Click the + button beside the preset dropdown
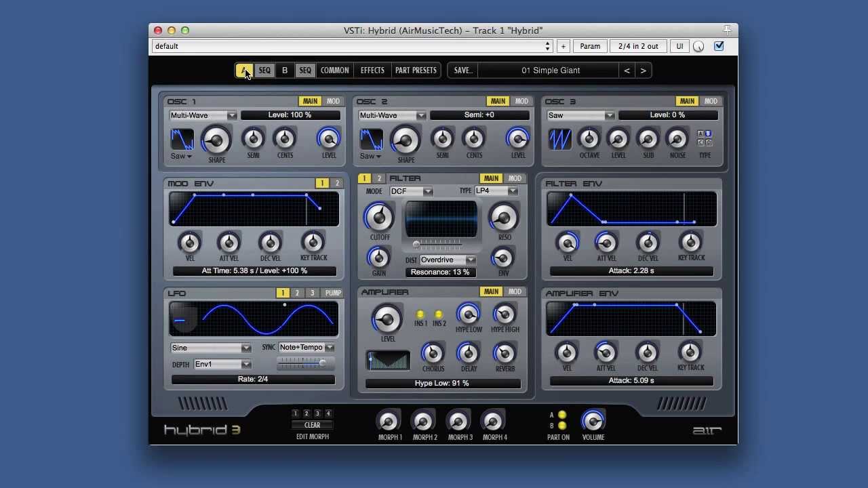This screenshot has height=488, width=868. click(x=563, y=46)
